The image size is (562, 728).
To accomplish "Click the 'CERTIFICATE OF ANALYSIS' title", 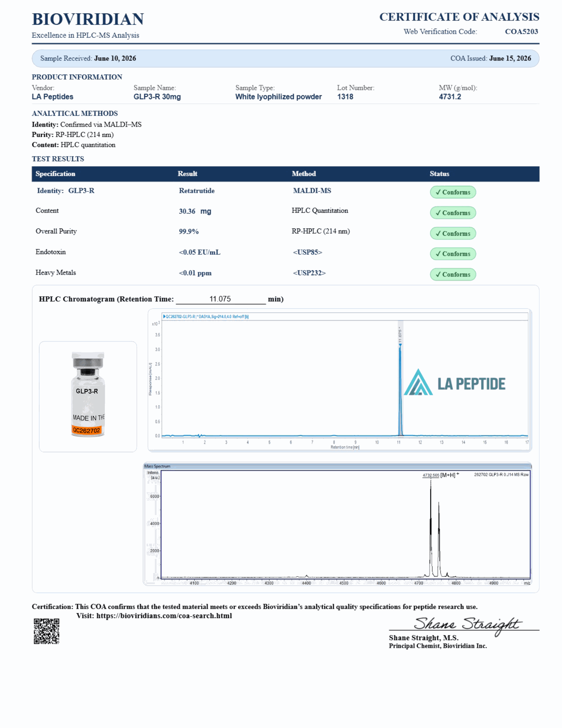I will (x=459, y=17).
